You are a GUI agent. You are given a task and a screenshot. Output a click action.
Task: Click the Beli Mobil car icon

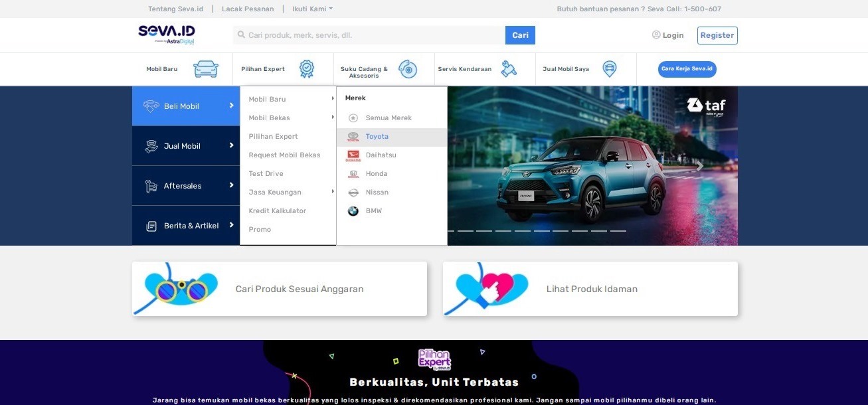pos(151,106)
